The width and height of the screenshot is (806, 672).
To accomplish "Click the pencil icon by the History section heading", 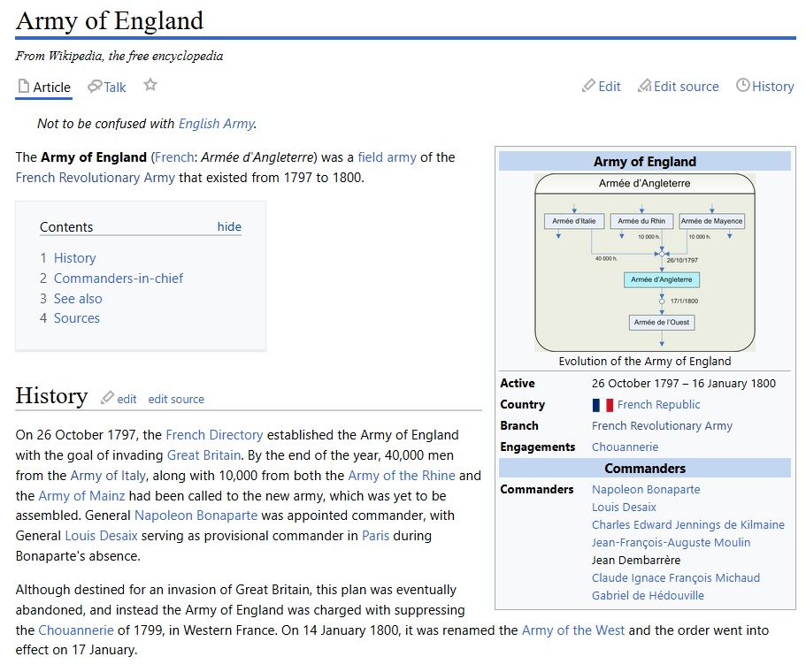I will pos(107,398).
